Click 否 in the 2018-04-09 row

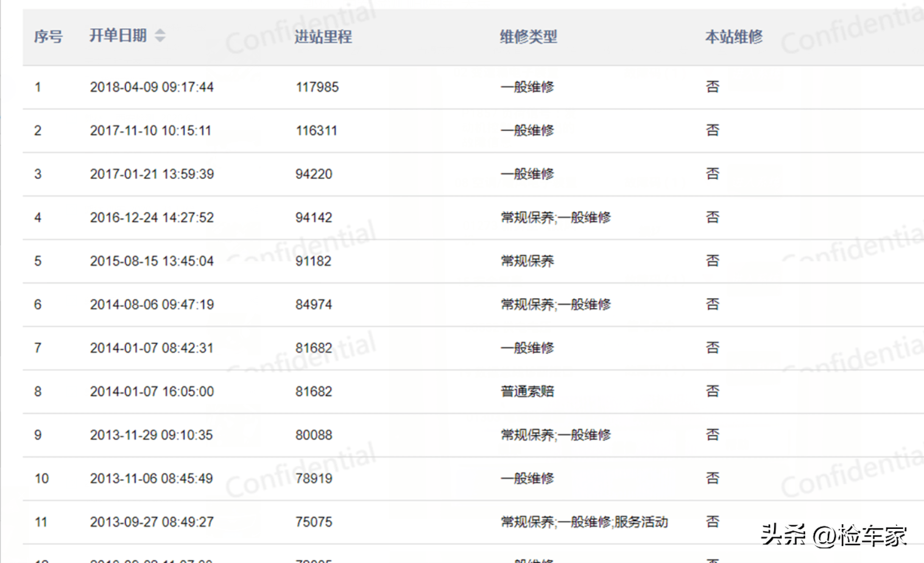[713, 86]
